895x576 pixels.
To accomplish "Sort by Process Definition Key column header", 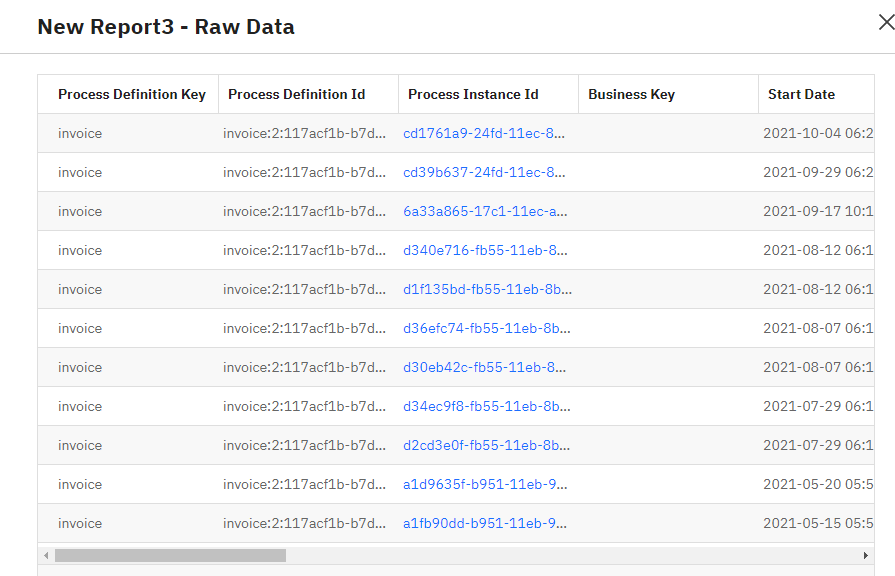I will [131, 94].
